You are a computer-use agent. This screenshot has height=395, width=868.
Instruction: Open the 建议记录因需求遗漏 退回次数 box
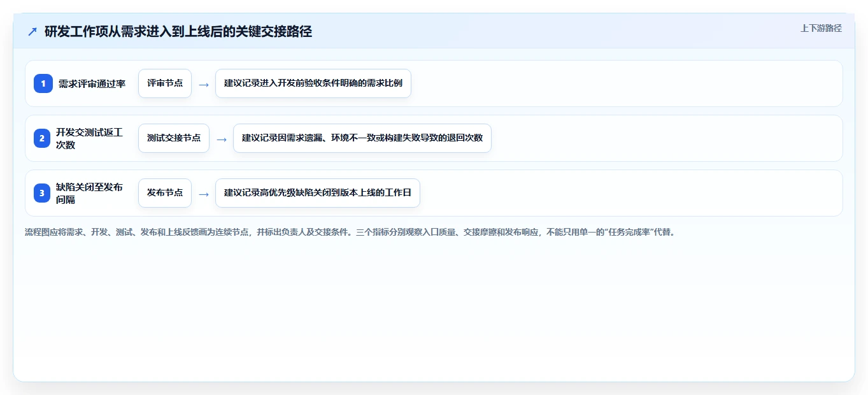(362, 138)
